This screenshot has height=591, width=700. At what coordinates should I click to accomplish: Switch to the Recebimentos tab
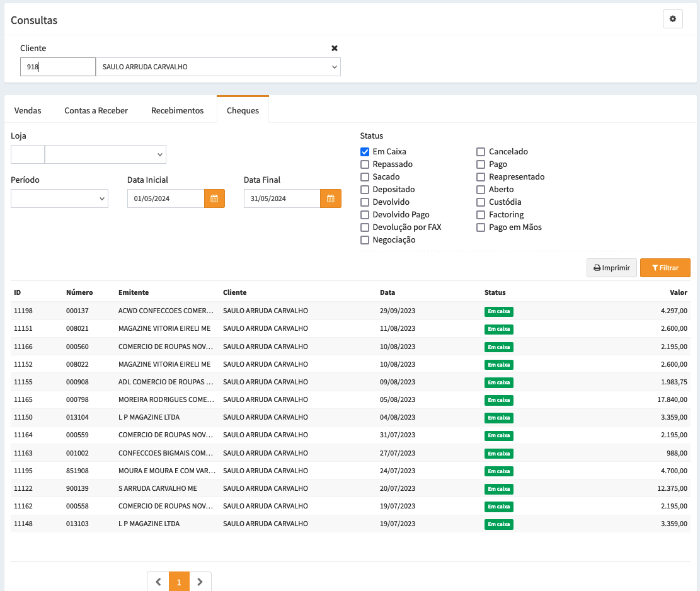(177, 110)
